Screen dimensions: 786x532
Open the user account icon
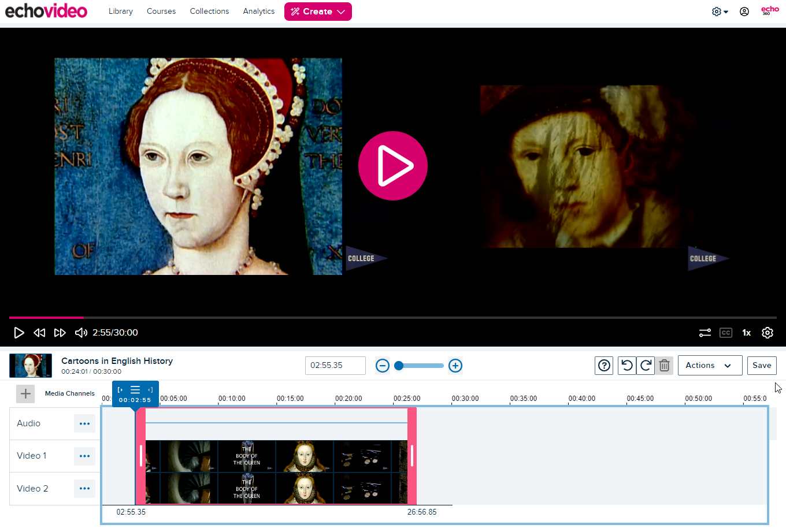coord(744,12)
